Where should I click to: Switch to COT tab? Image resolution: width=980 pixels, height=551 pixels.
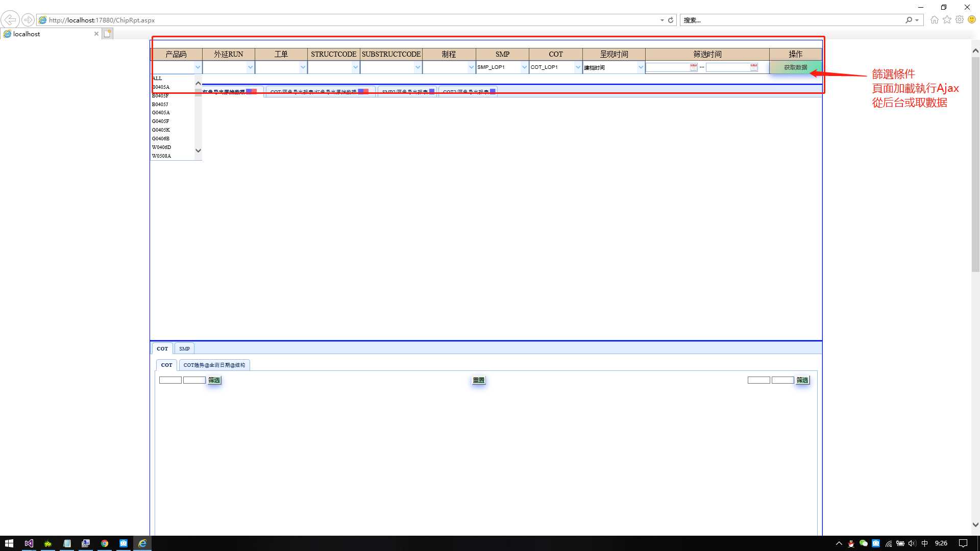tap(162, 348)
